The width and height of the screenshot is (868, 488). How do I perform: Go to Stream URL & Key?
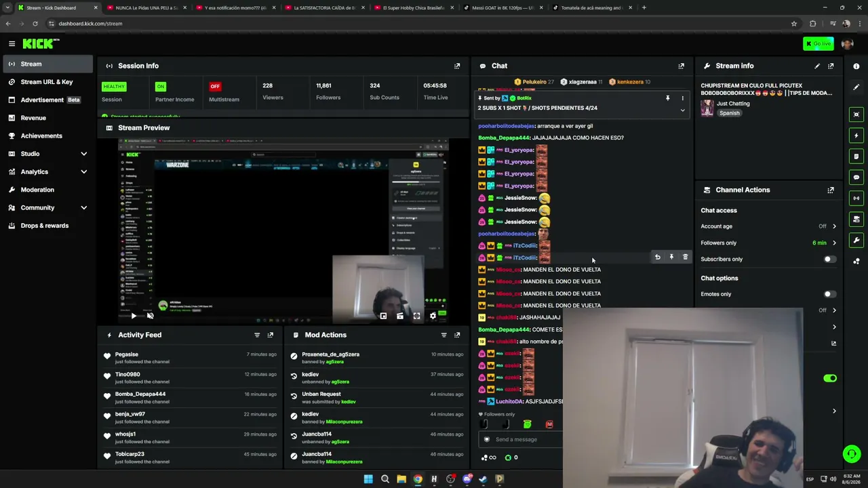tap(47, 82)
